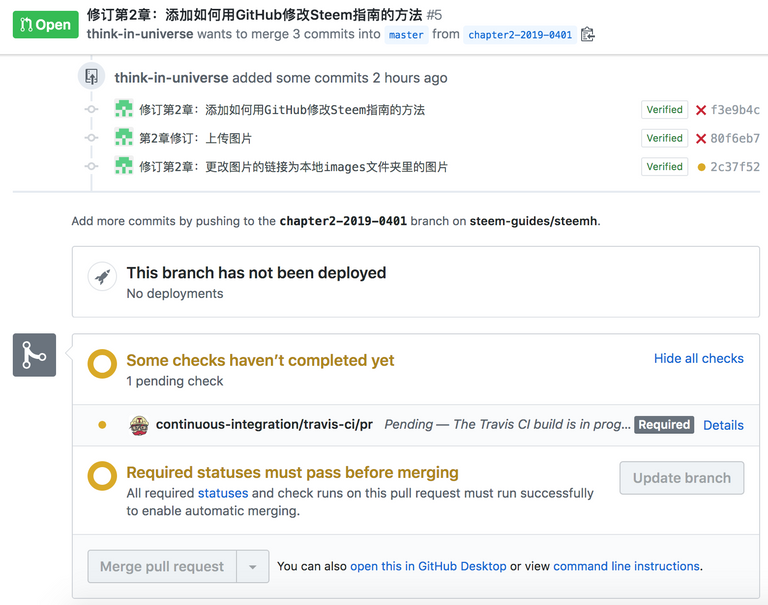This screenshot has width=768, height=605.
Task: Copy the chapter2-2019-0401 branch name
Action: click(x=587, y=34)
